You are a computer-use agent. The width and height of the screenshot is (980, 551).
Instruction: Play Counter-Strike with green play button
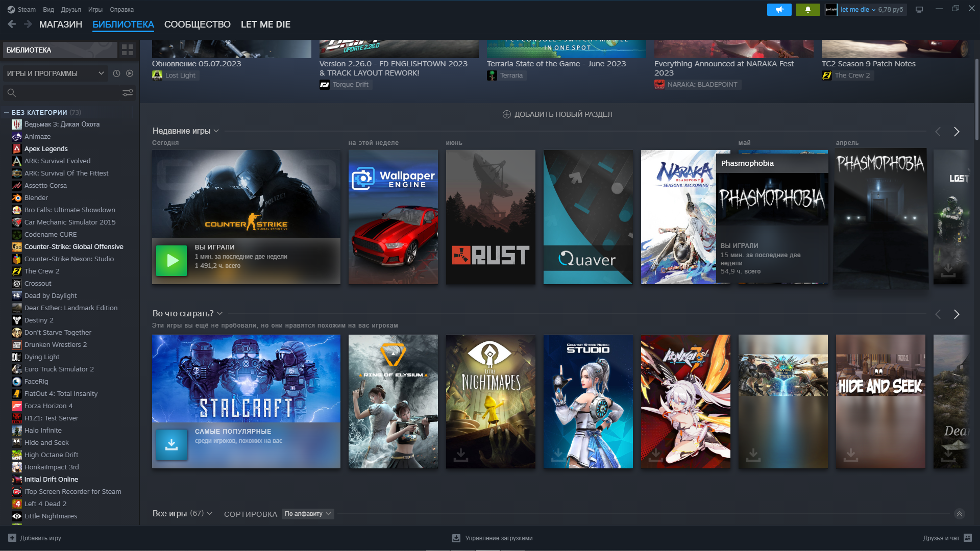[x=171, y=261]
